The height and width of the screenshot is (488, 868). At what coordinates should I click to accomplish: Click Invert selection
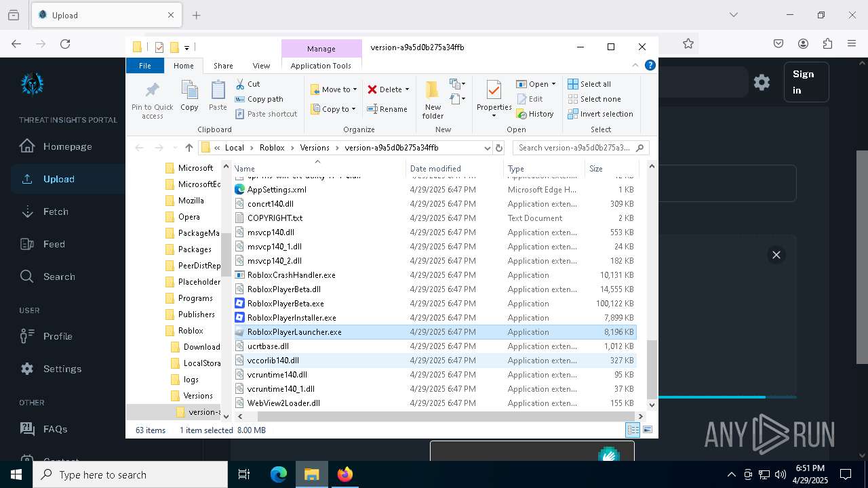[x=600, y=114]
